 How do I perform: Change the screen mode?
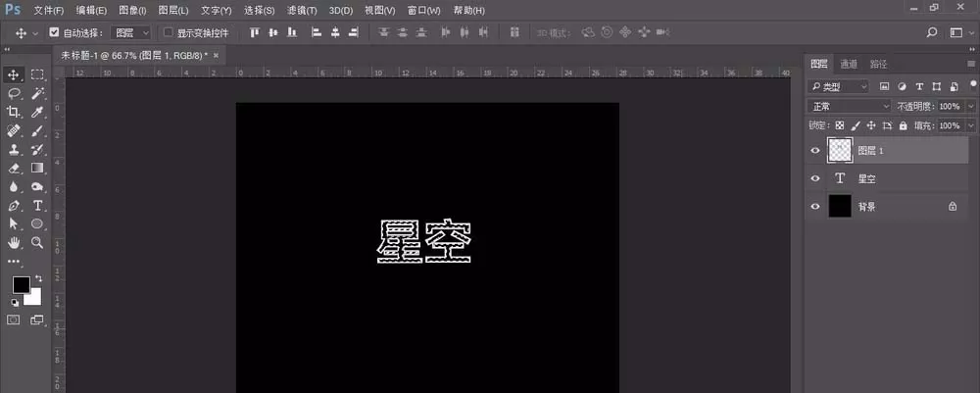coord(37,319)
